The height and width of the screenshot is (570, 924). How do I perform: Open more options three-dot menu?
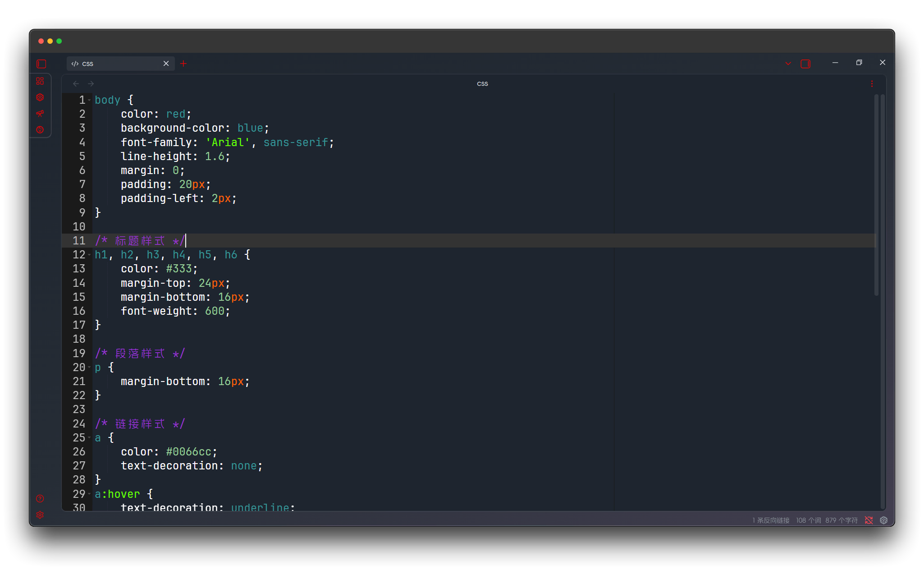(x=872, y=84)
